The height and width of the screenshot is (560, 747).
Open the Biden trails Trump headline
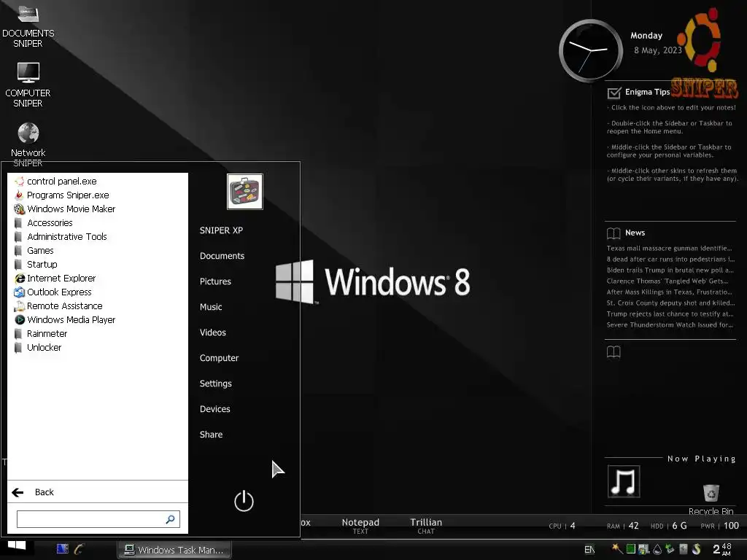pos(670,270)
